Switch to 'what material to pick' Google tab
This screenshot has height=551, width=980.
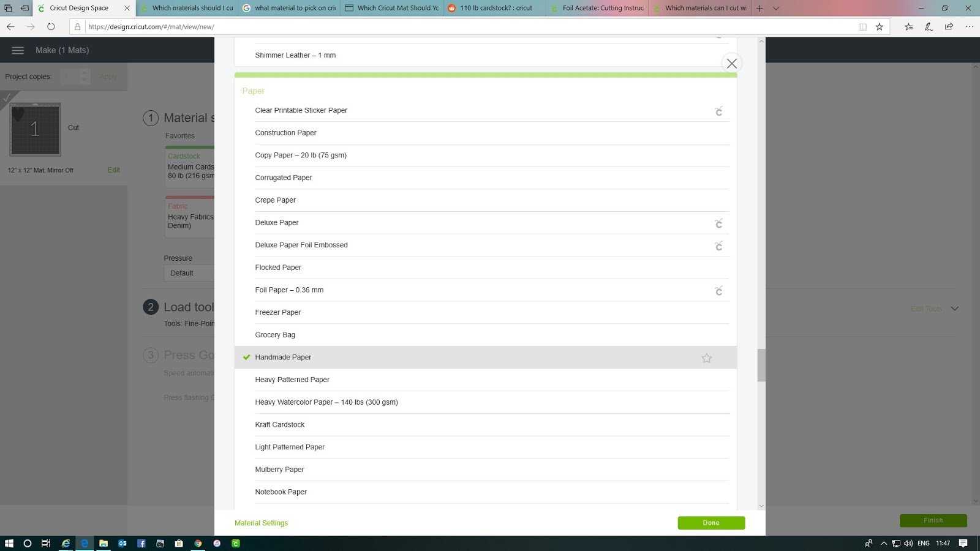[x=289, y=8]
